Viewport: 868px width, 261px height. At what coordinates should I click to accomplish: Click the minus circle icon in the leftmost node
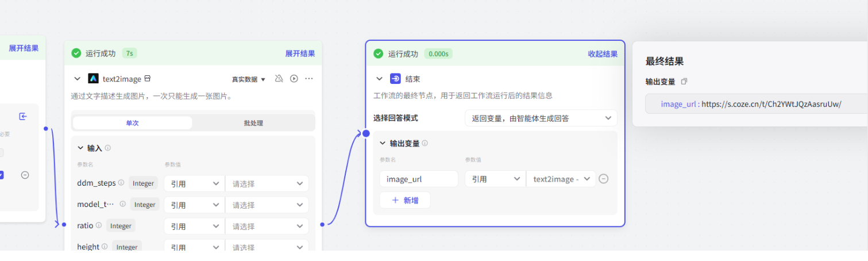25,175
